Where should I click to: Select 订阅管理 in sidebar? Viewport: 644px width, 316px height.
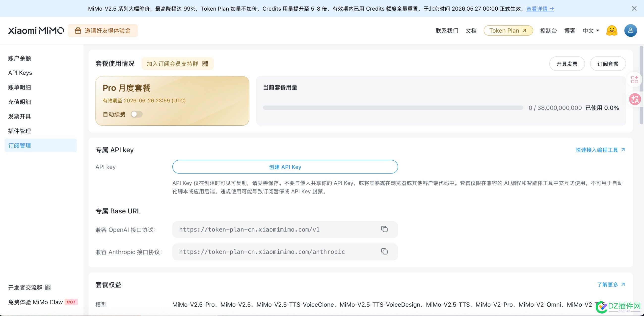(41, 145)
